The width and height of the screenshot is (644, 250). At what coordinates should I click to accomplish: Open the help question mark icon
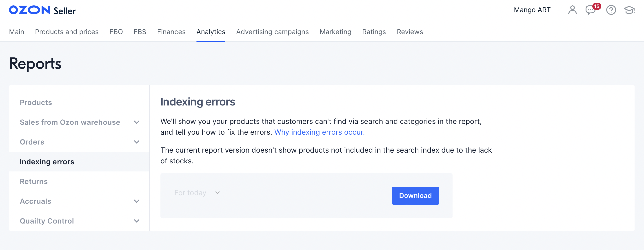coord(611,10)
